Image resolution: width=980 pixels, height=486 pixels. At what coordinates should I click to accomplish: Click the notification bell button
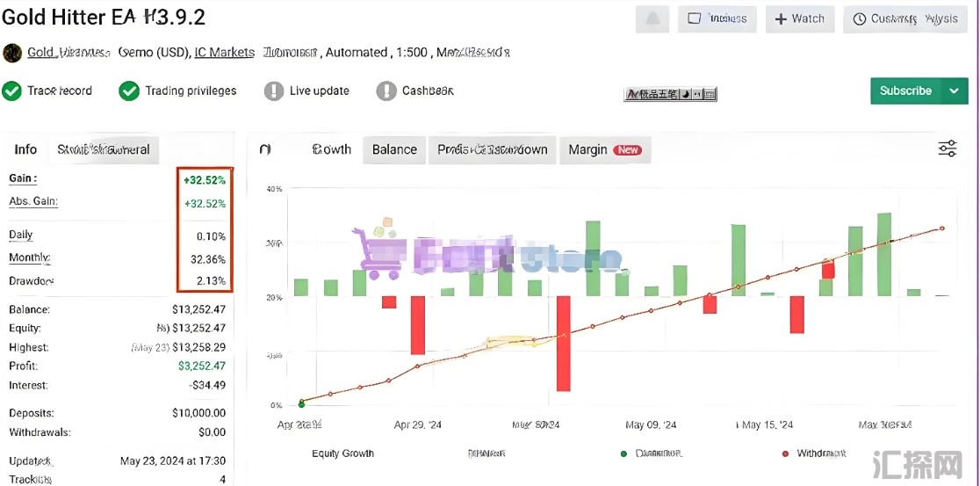pyautogui.click(x=652, y=18)
